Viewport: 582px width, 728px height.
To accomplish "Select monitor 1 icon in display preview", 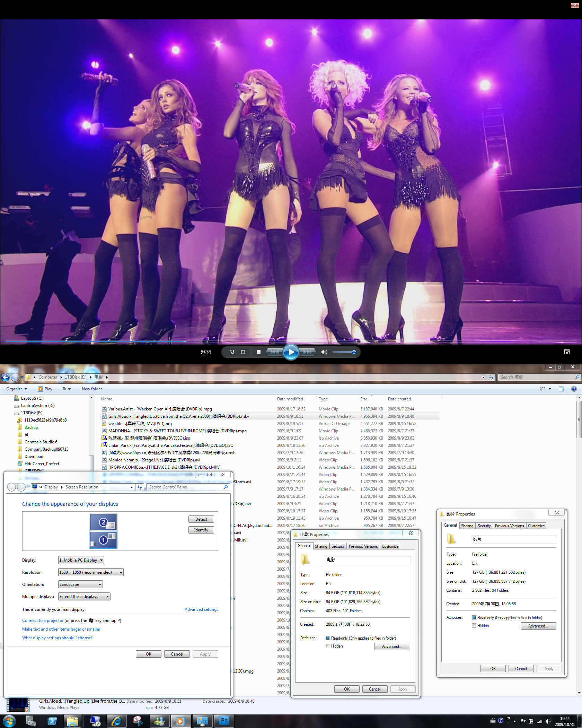I will pyautogui.click(x=104, y=540).
